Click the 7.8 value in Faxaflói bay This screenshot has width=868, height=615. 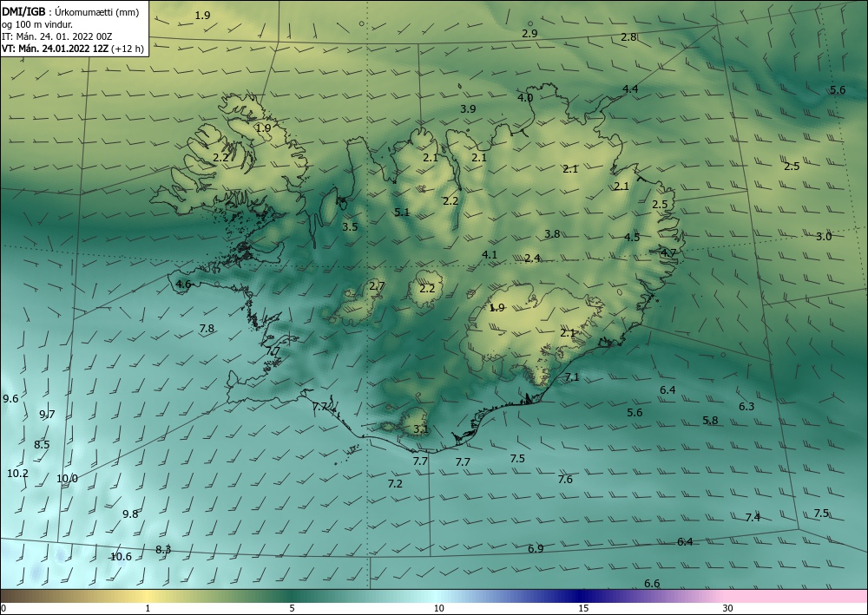(x=207, y=329)
